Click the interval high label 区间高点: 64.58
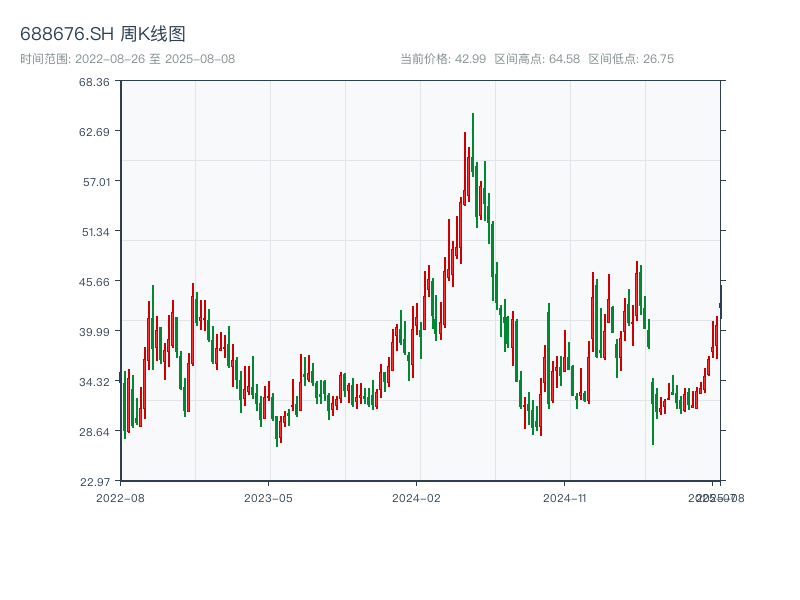Viewport: 800px width, 600px height. (537, 59)
